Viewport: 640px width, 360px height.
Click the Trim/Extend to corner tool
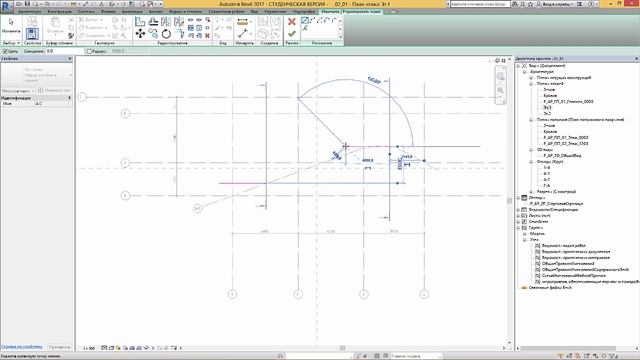[179, 33]
